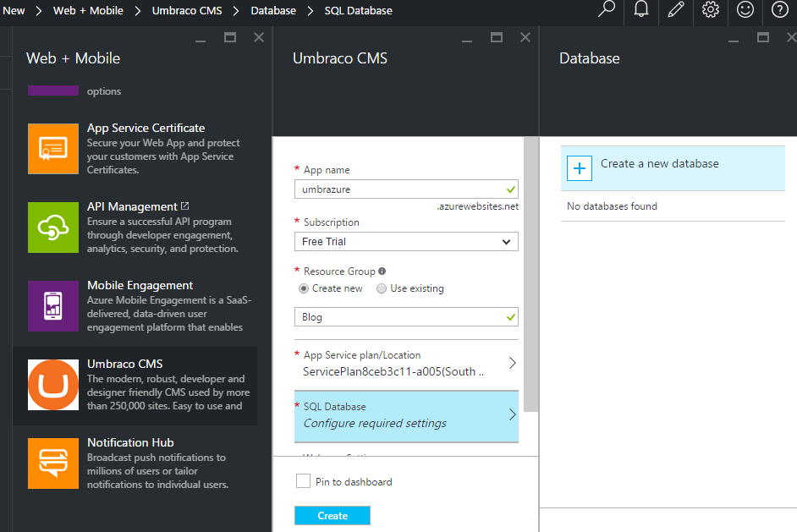The image size is (797, 532).
Task: Select the Create new radio button
Action: point(304,288)
